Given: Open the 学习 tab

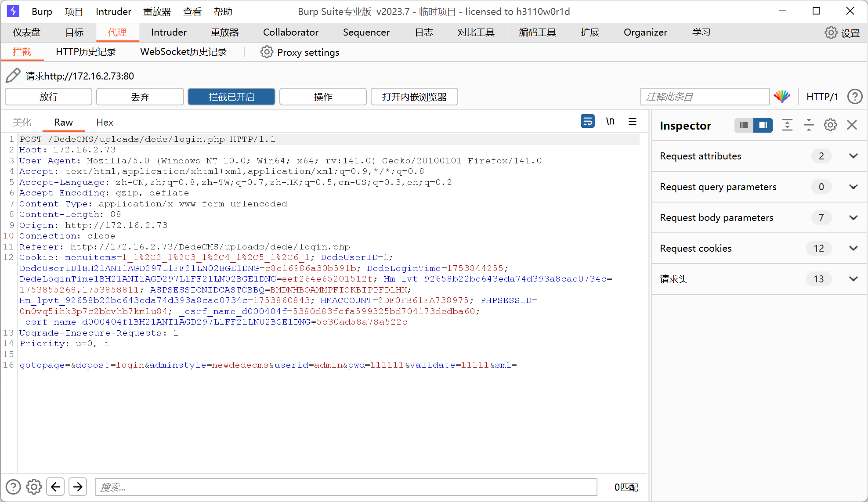Looking at the screenshot, I should click(701, 33).
